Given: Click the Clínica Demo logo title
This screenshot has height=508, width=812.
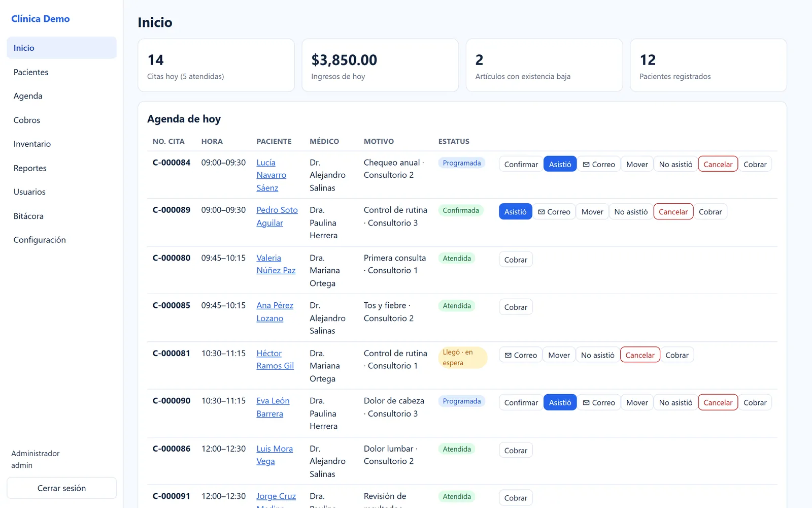Looking at the screenshot, I should click(x=41, y=19).
